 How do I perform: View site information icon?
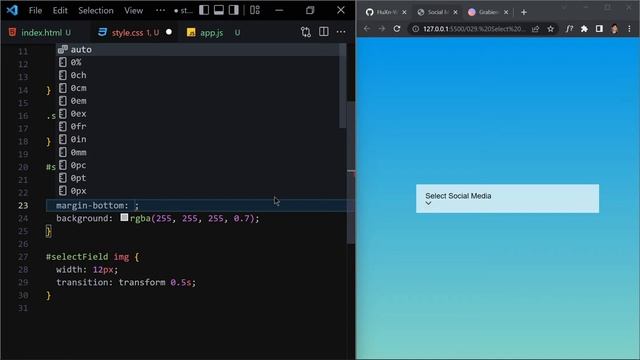point(415,29)
